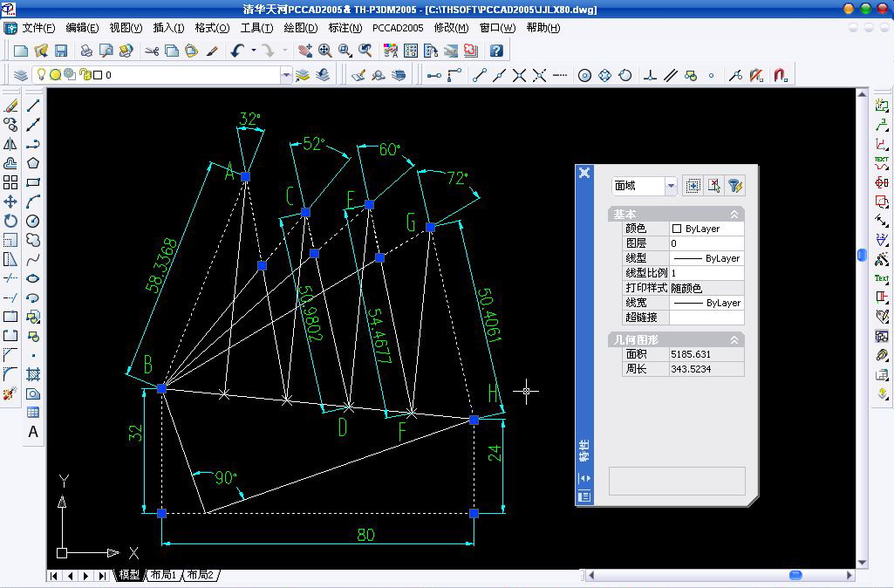The width and height of the screenshot is (894, 588).
Task: Select the Mirror tool
Action: pyautogui.click(x=10, y=144)
